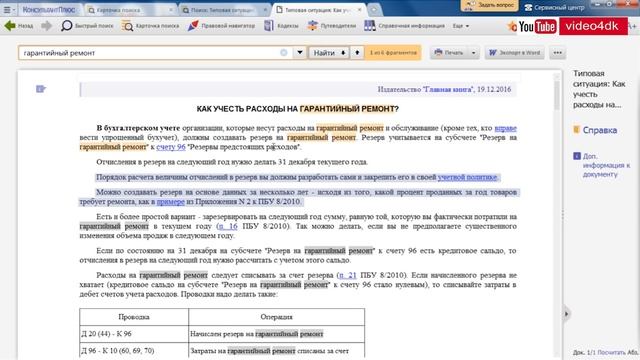Click Задать вопрос button
The width and height of the screenshot is (640, 360).
coord(489,5)
